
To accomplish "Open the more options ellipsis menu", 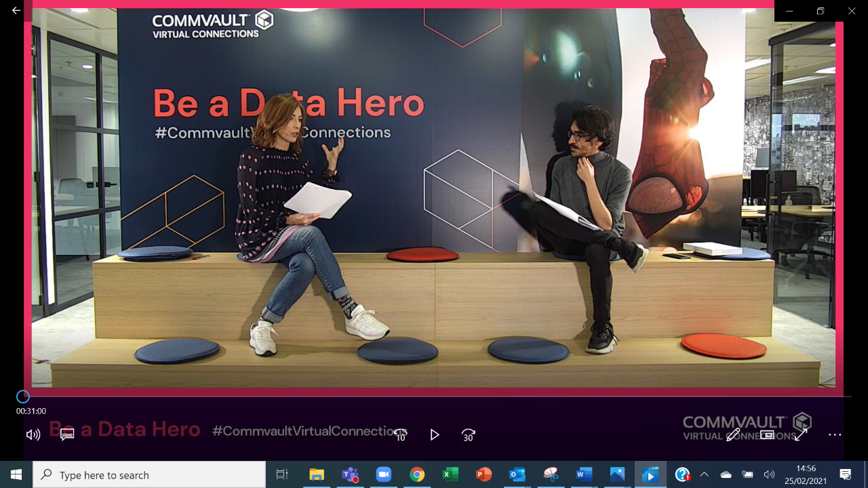I will (835, 435).
